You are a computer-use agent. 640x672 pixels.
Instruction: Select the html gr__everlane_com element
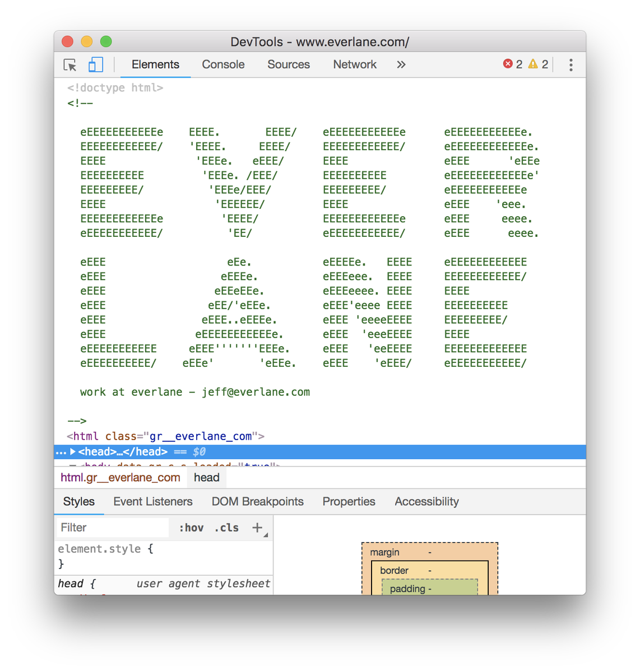(165, 436)
